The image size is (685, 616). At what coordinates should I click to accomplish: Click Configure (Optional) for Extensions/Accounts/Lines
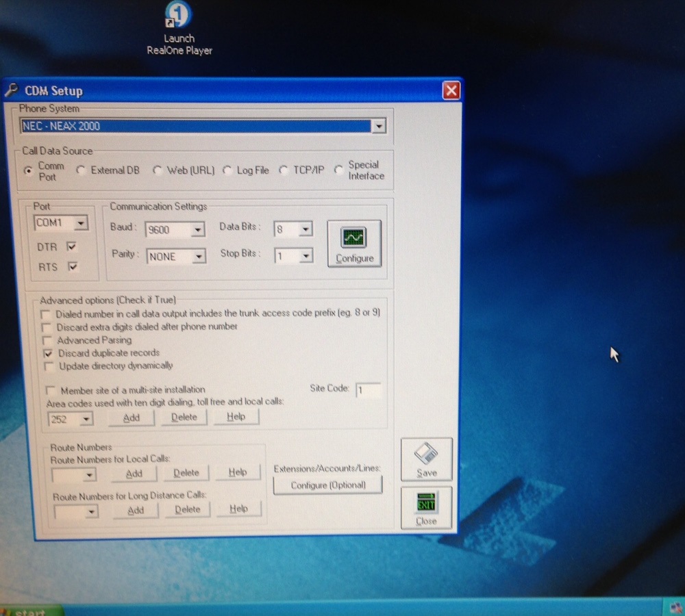[x=327, y=485]
